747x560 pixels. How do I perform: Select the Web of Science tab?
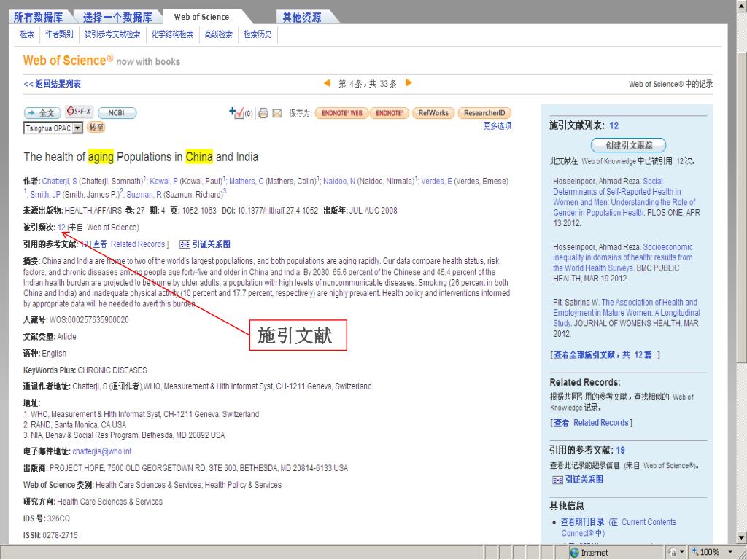tap(201, 17)
